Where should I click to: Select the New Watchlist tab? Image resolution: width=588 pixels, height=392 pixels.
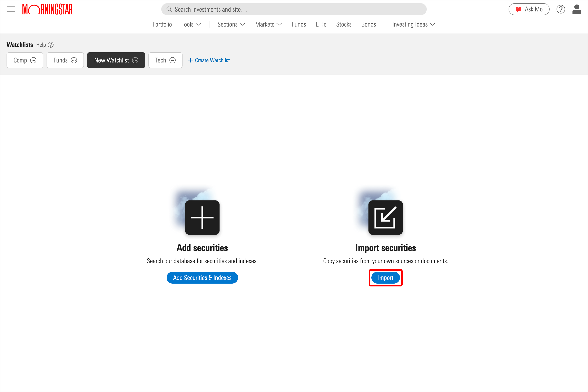point(116,60)
